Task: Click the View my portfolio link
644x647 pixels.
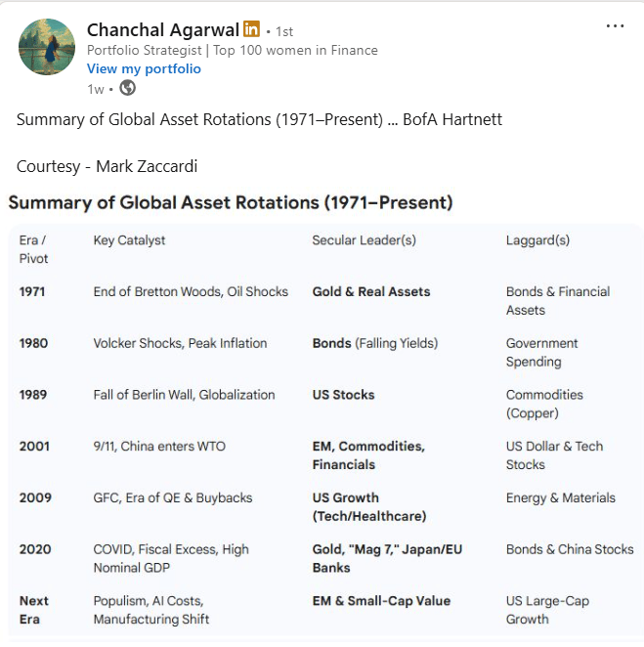Action: click(144, 68)
